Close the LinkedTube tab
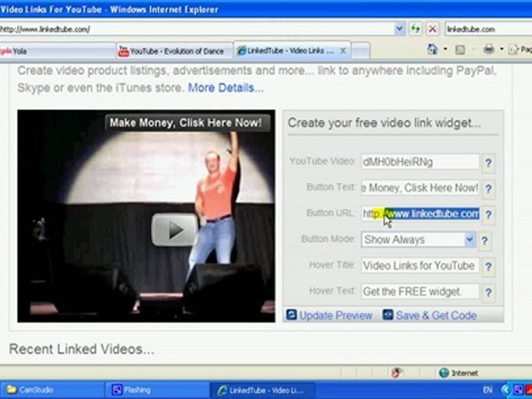This screenshot has height=399, width=532. [x=343, y=50]
